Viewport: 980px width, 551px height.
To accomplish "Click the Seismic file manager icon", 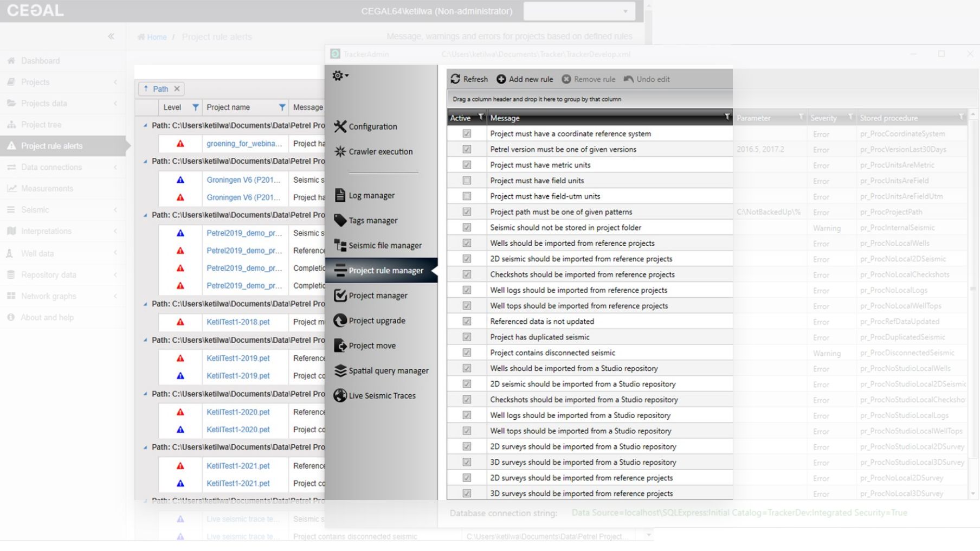I will [340, 245].
